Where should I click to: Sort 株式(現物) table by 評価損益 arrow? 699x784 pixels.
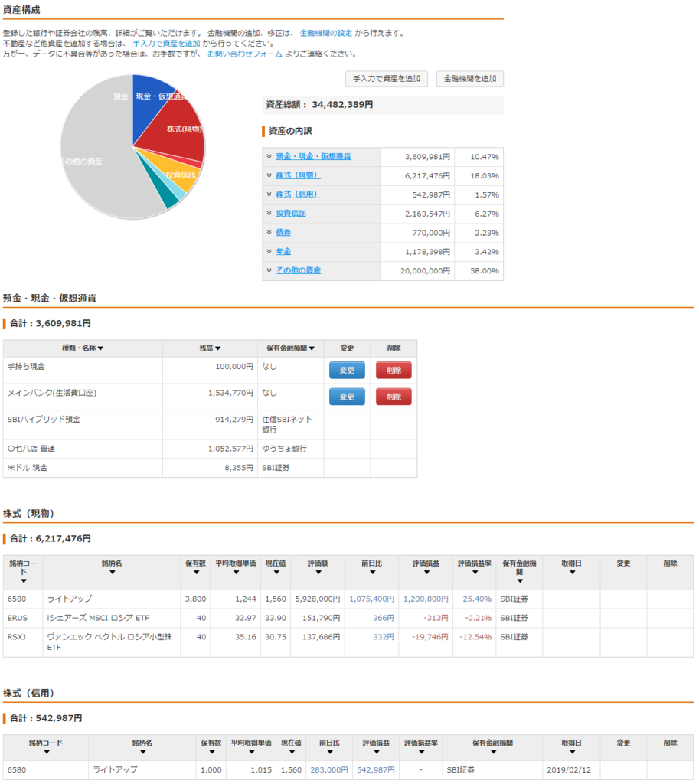pyautogui.click(x=426, y=573)
